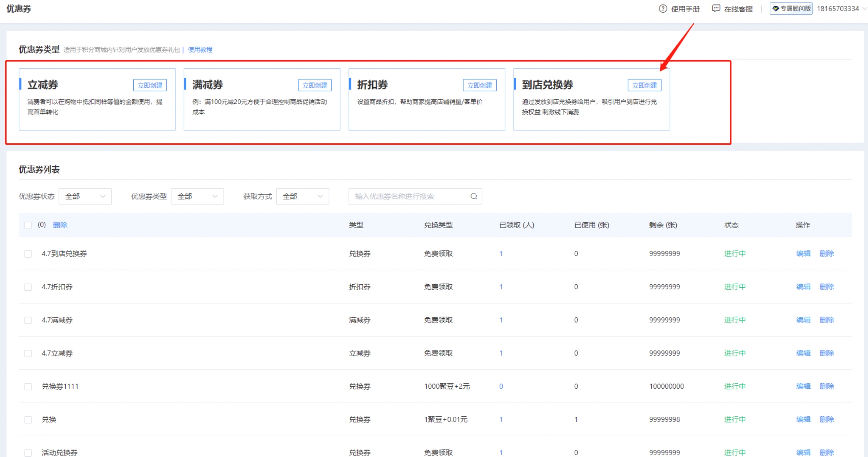Click the batch 删除 link in header
868x457 pixels.
tap(60, 225)
